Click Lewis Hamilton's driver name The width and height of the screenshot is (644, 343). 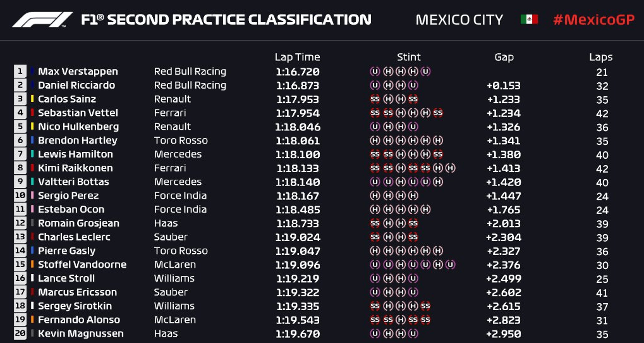point(75,154)
